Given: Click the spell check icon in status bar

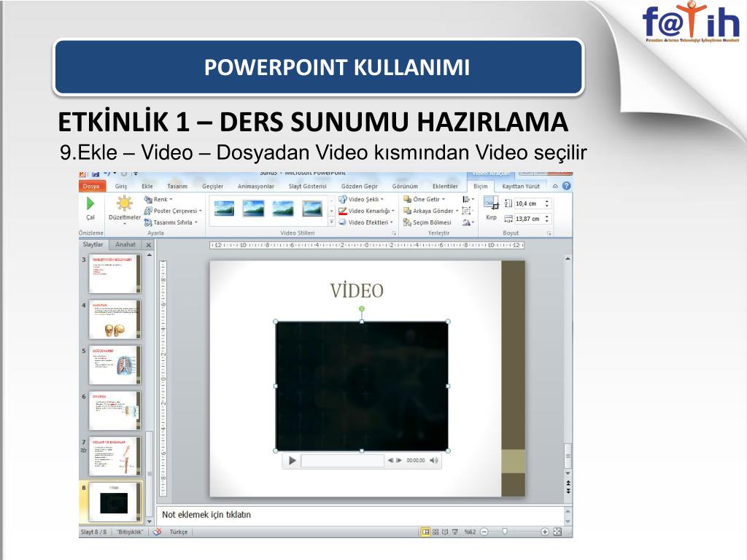Looking at the screenshot, I should coord(158,532).
